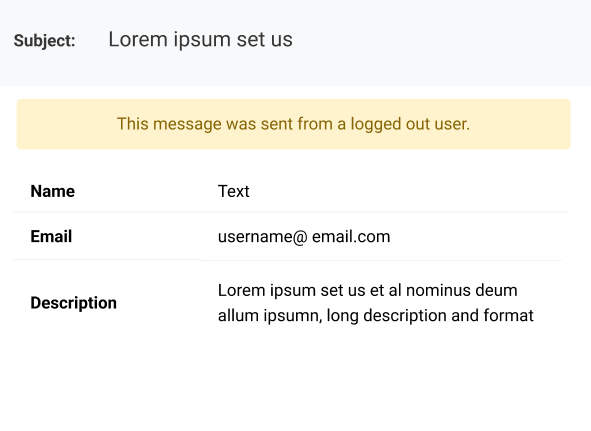Click the Email field label
This screenshot has height=431, width=591.
click(51, 236)
